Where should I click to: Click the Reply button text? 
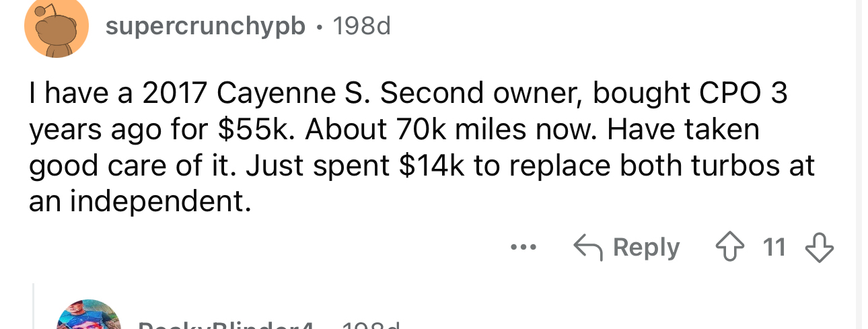[646, 248]
